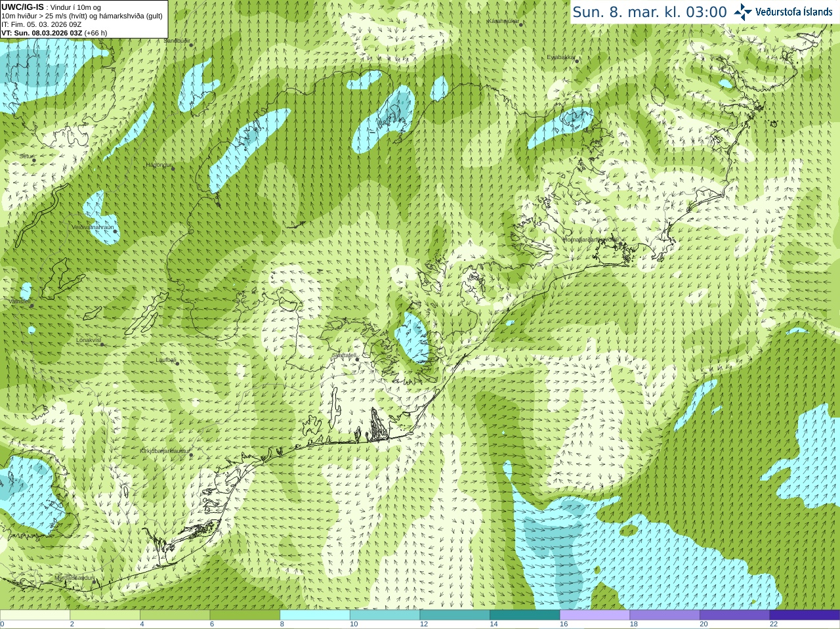Image resolution: width=840 pixels, height=629 pixels.
Task: Click the Veðurstofa Íslands logo icon
Action: (x=743, y=12)
